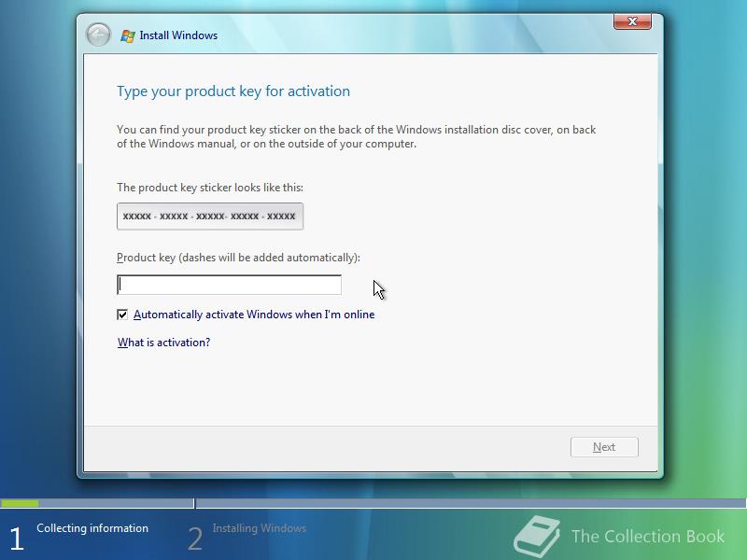Click the product key sticker example image
Viewport: 747px width, 560px height.
coord(210,217)
